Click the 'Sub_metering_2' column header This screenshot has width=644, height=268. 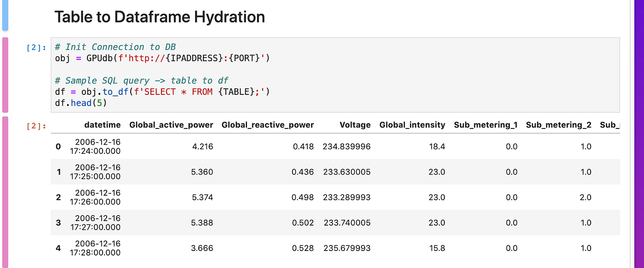pos(558,125)
